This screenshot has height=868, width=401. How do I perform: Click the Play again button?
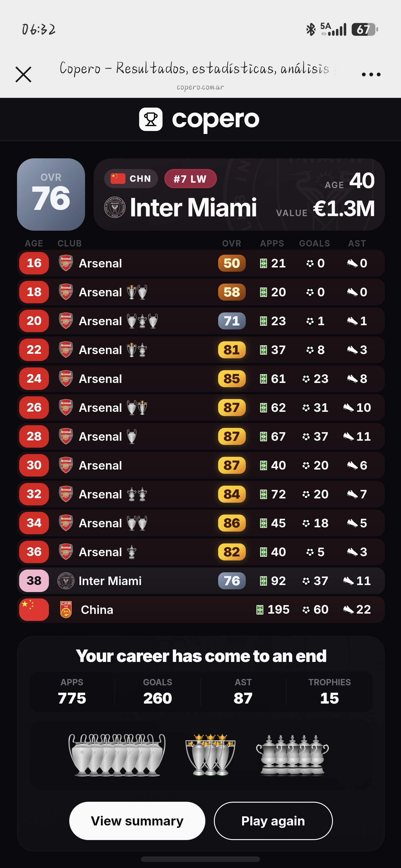coord(273,821)
